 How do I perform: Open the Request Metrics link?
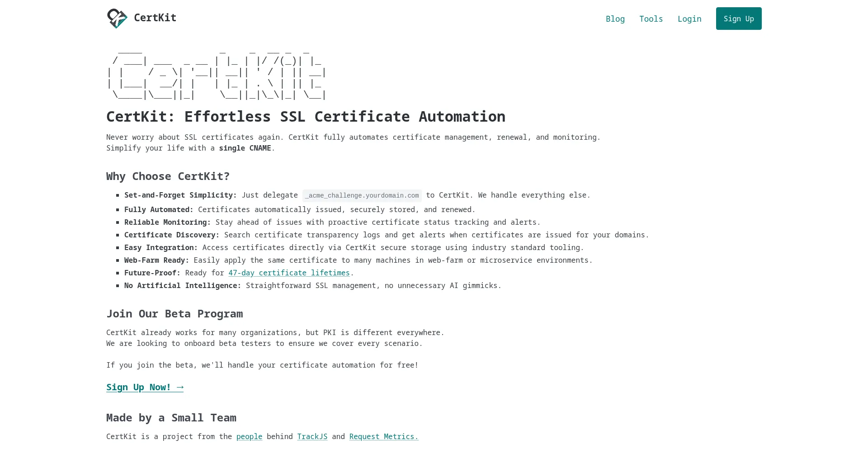pyautogui.click(x=383, y=437)
